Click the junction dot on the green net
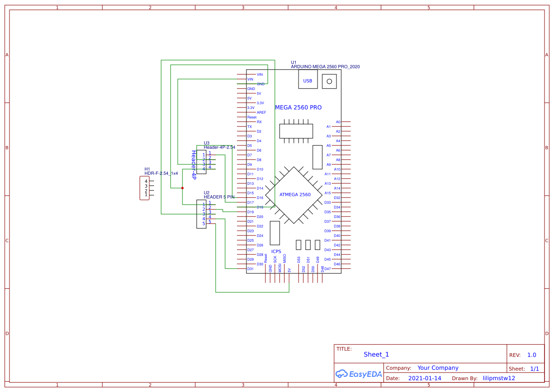Screen dimensions: 554x392 pyautogui.click(x=182, y=188)
